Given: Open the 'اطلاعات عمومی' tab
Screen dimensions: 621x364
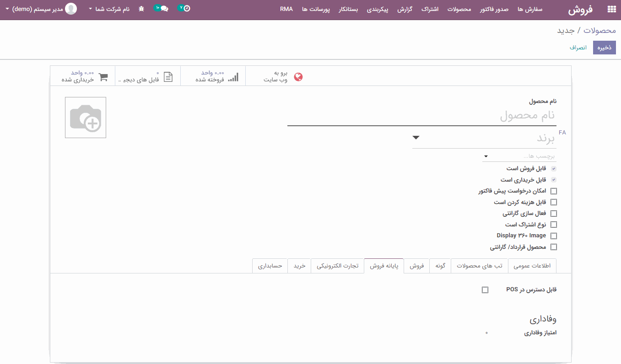Looking at the screenshot, I should click(x=532, y=266).
